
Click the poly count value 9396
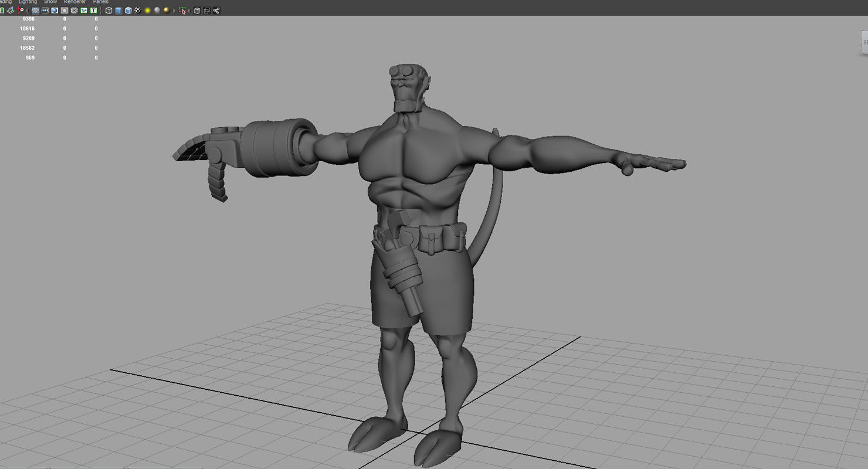(x=28, y=18)
